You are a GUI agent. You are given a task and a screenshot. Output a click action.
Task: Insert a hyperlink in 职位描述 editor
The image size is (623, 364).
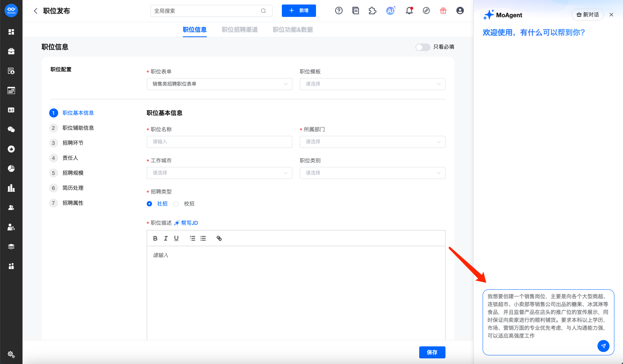click(219, 238)
